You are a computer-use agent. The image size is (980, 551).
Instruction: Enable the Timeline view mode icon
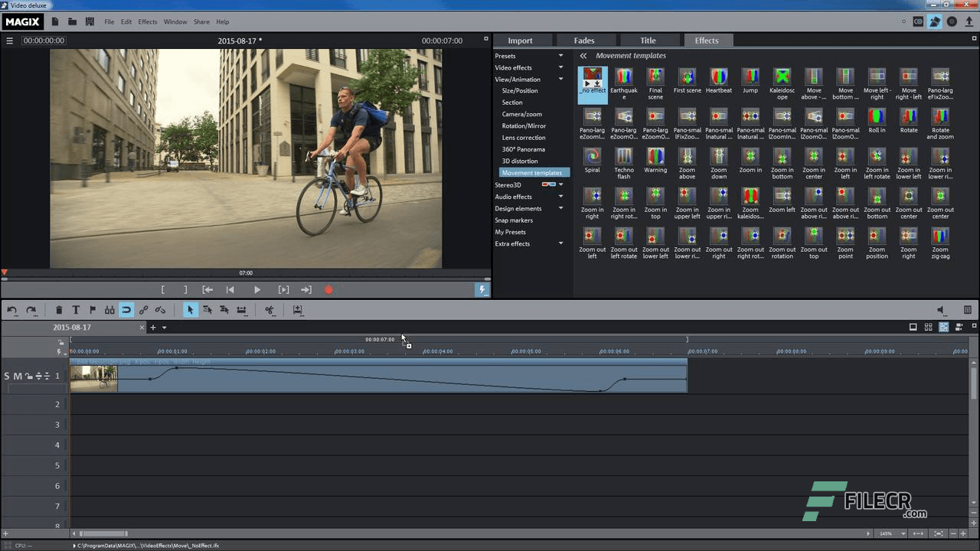coord(944,327)
